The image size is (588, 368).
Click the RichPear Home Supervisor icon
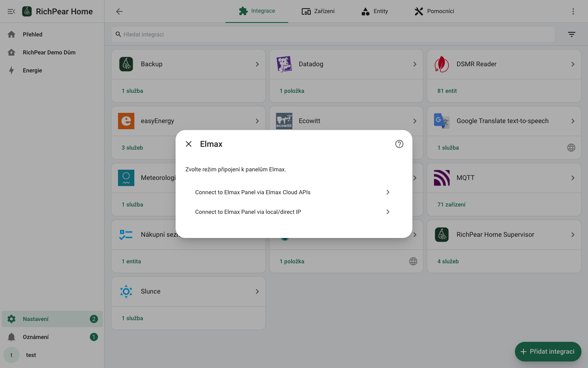coord(442,235)
